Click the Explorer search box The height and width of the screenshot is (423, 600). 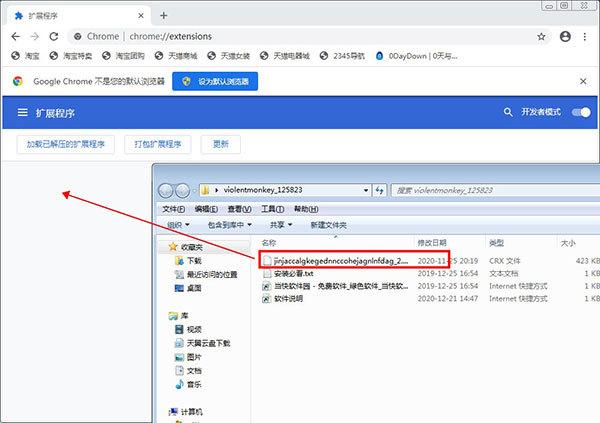click(495, 190)
